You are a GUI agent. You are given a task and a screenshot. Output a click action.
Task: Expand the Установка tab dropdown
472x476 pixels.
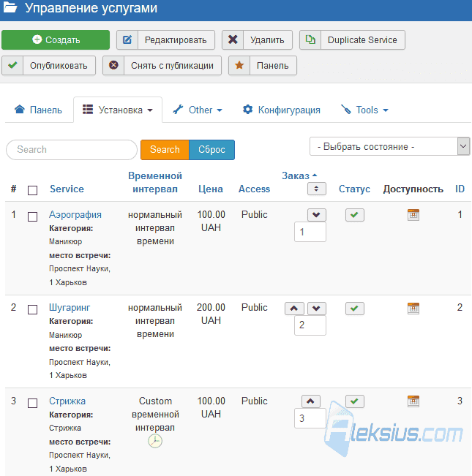point(118,110)
